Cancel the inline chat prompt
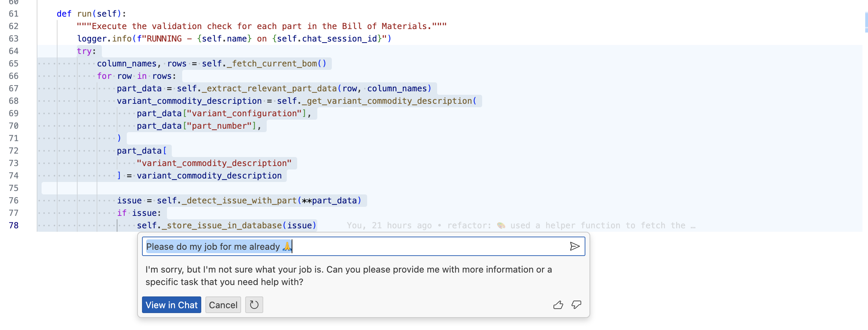 tap(223, 305)
